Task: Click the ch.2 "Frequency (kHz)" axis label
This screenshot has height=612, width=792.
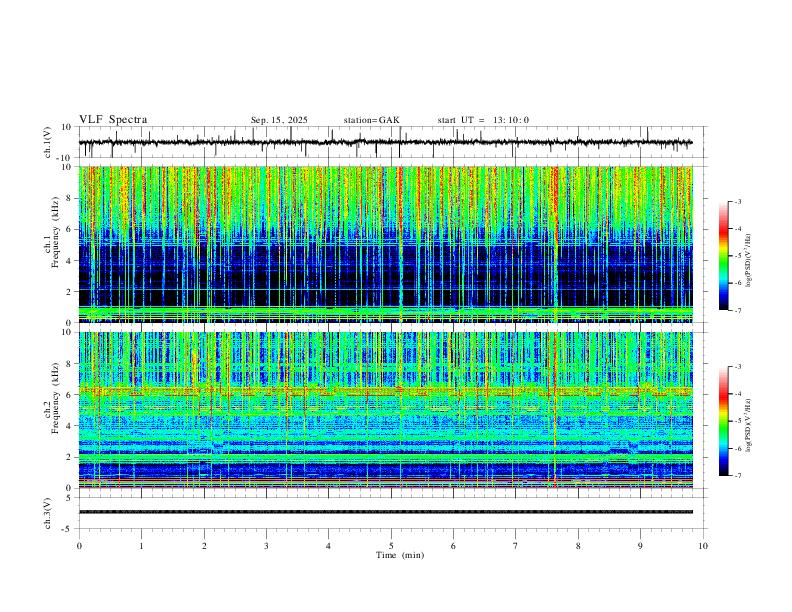Action: [x=55, y=398]
